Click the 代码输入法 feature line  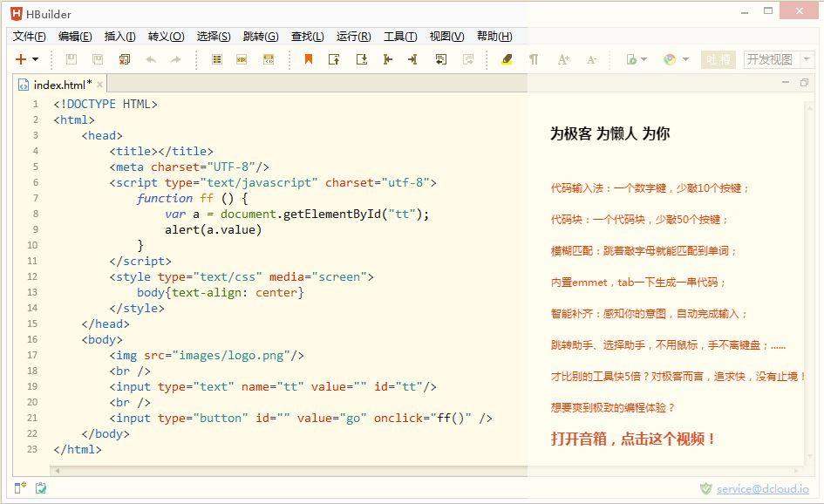pos(650,188)
